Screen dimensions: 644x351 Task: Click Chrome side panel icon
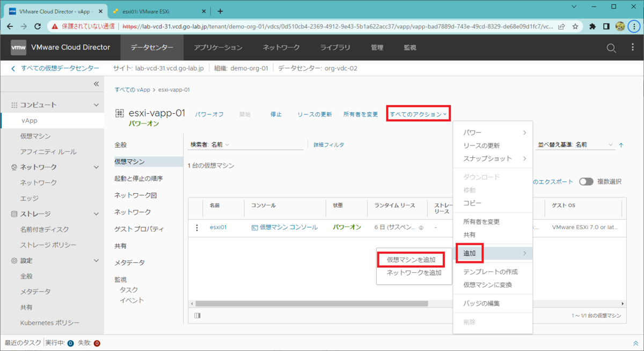click(x=606, y=26)
